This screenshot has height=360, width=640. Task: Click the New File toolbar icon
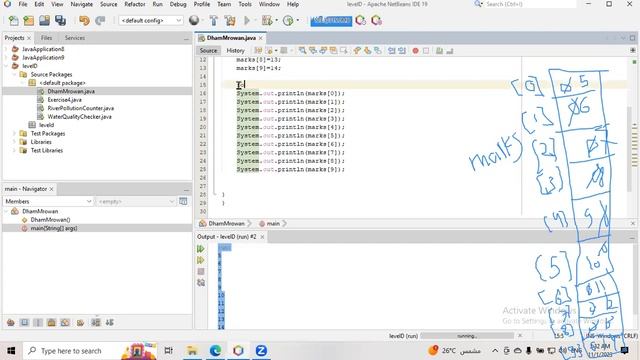click(13, 20)
